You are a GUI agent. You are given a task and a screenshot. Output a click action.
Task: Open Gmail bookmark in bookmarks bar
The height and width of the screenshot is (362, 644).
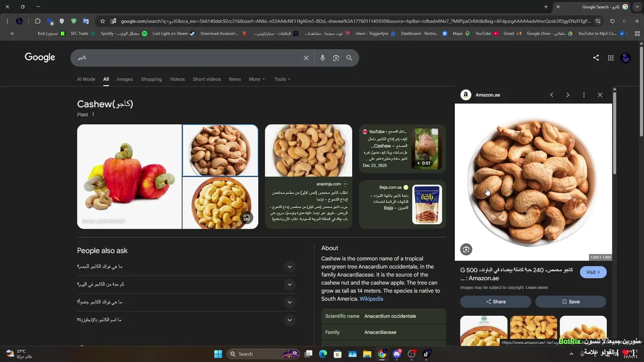(x=513, y=34)
